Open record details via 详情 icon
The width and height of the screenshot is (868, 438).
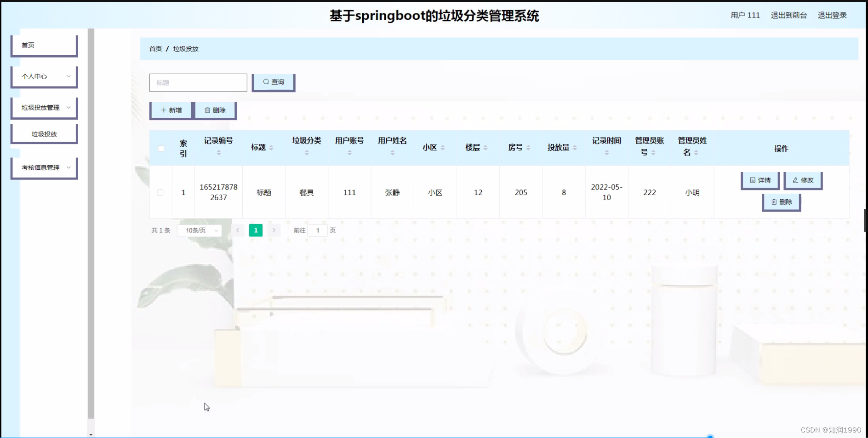tap(753, 180)
